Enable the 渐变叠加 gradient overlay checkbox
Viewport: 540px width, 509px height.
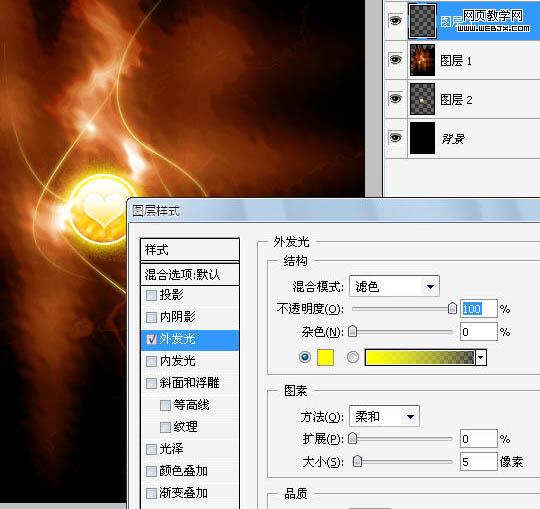(x=151, y=493)
